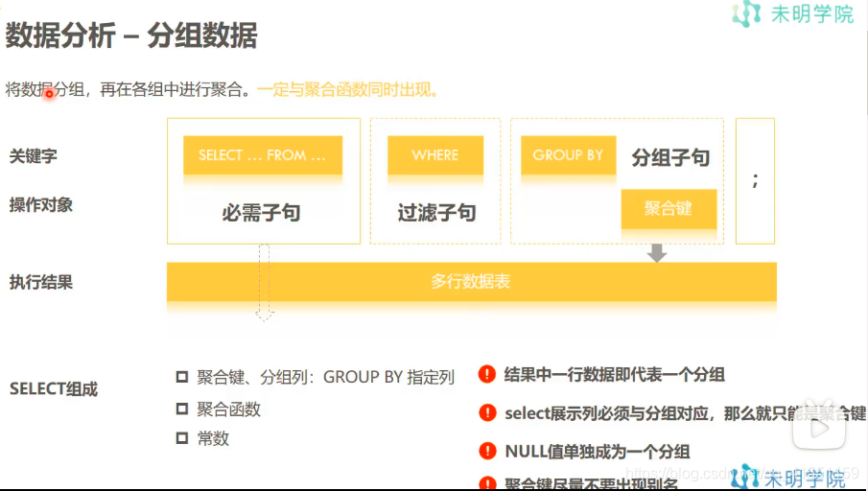868x491 pixels.
Task: Click the 必需子句 label
Action: pyautogui.click(x=261, y=213)
